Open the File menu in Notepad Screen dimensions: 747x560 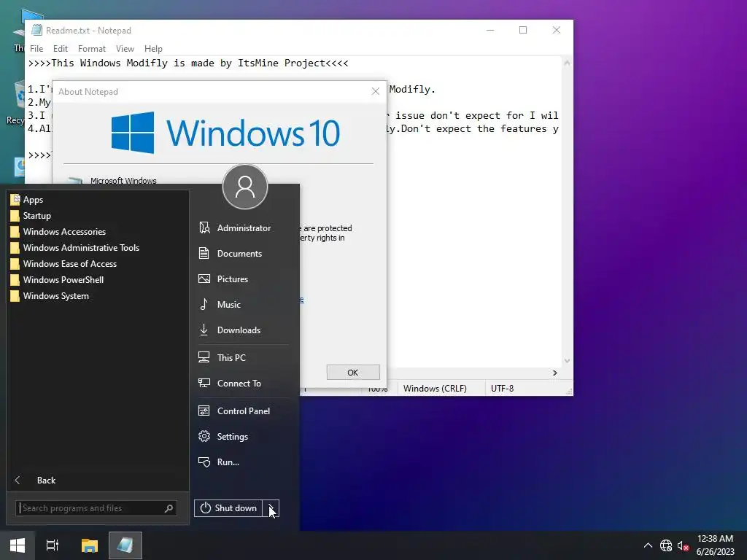36,49
